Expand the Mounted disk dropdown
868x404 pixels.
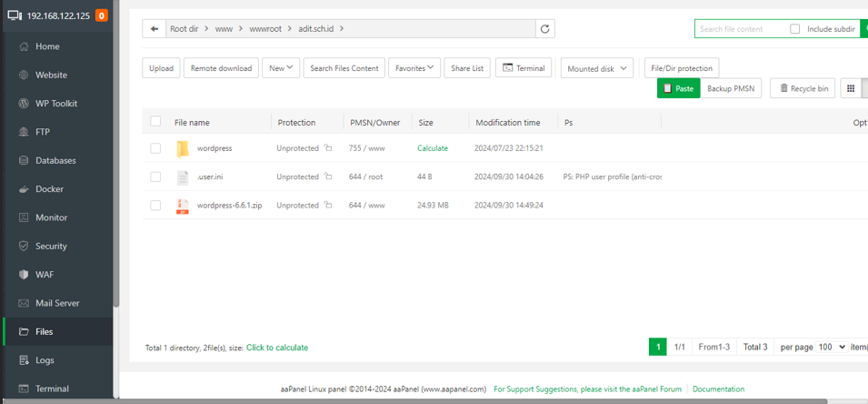pos(597,69)
